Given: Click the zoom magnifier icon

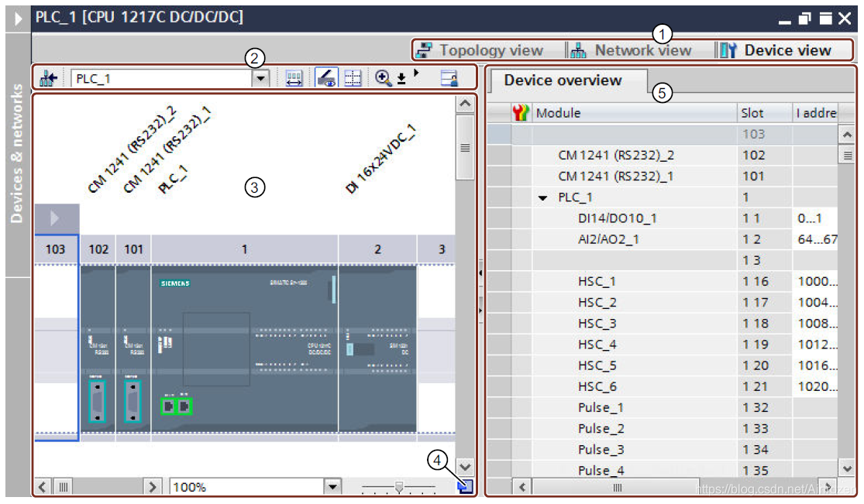Looking at the screenshot, I should tap(383, 78).
